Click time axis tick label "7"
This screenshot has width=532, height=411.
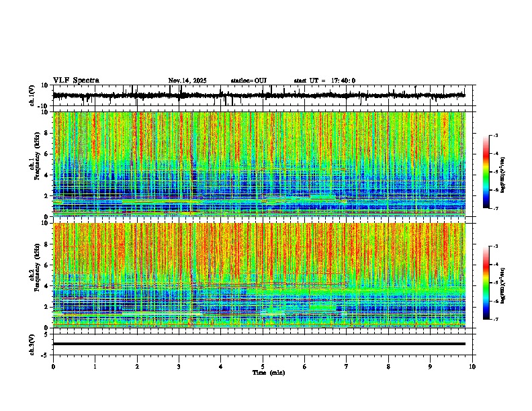[347, 367]
